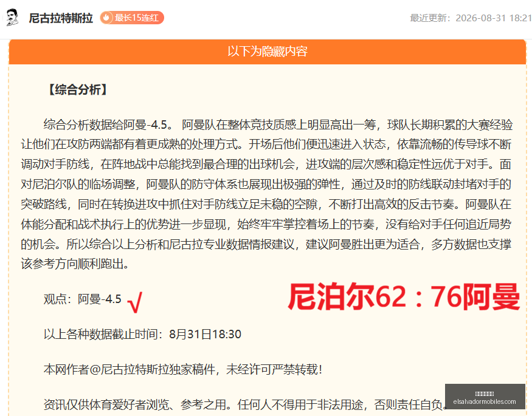This screenshot has height=416, width=532.
Task: Select the line starting 让他们在攻防两端
Action: tap(266, 145)
